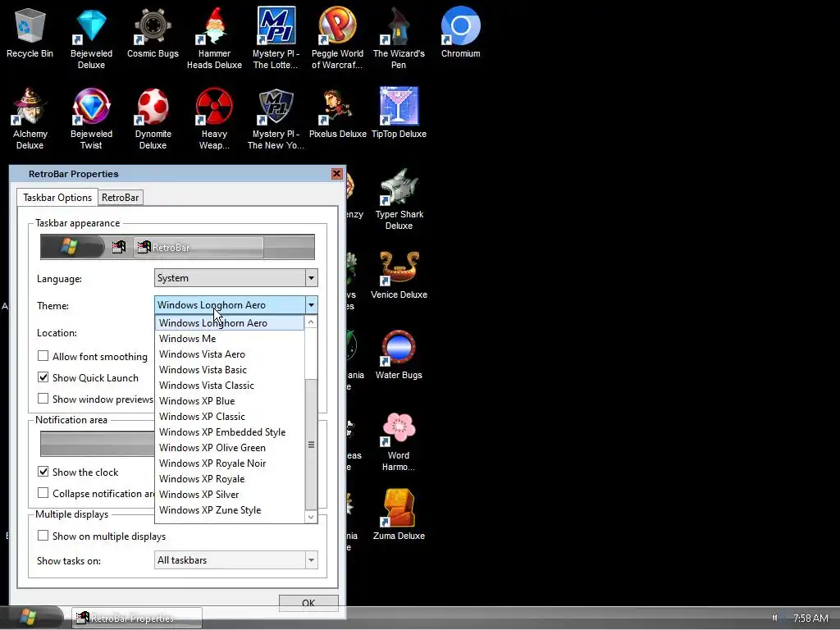Toggle Collapse notification area checkbox

click(43, 493)
